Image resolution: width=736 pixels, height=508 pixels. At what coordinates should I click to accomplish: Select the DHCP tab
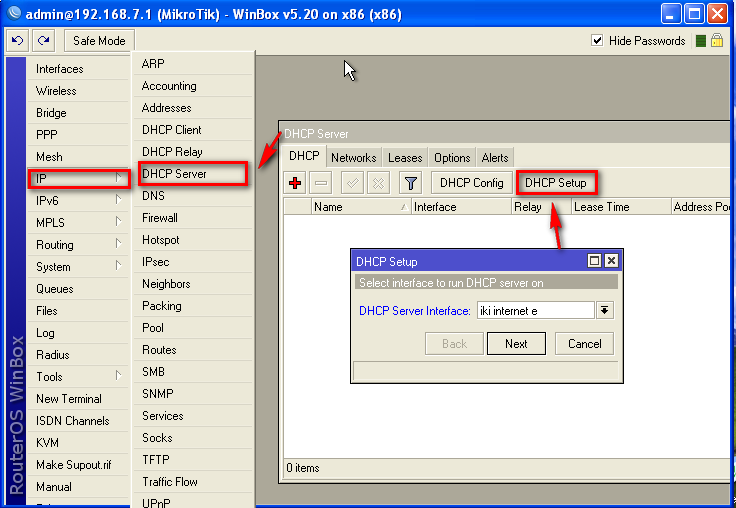tap(304, 156)
